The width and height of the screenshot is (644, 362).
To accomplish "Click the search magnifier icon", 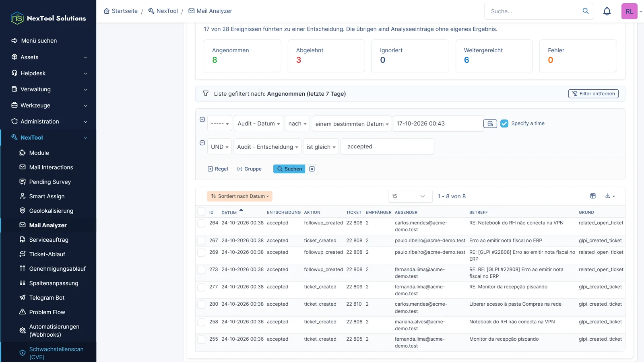I will tap(586, 11).
